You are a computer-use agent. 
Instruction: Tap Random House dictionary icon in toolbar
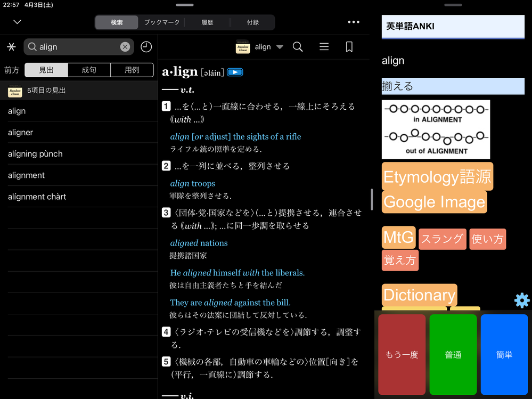pos(243,47)
